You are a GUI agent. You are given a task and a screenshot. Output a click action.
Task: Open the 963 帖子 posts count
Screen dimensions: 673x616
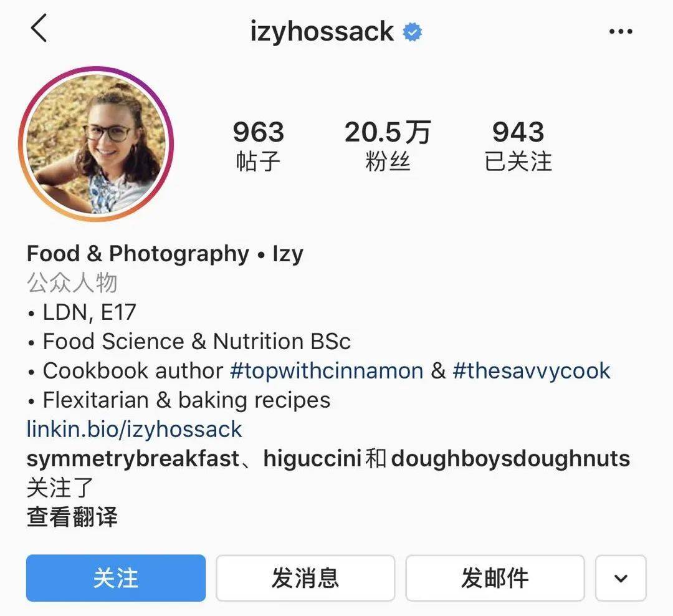click(x=259, y=146)
